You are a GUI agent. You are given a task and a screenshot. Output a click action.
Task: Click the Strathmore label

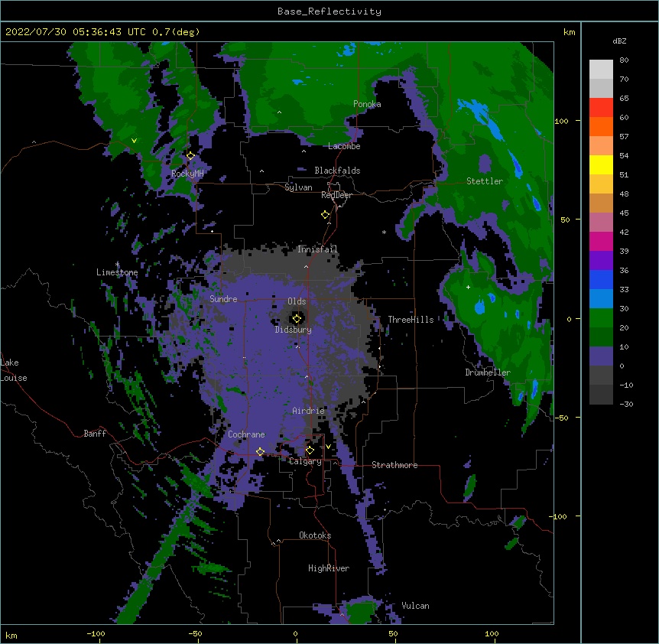point(394,465)
